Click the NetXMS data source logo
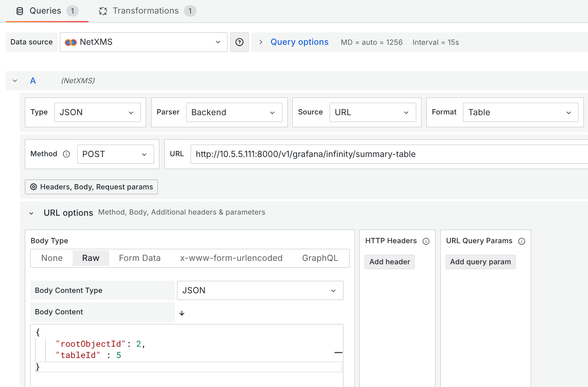Image resolution: width=588 pixels, height=387 pixels. [x=70, y=42]
